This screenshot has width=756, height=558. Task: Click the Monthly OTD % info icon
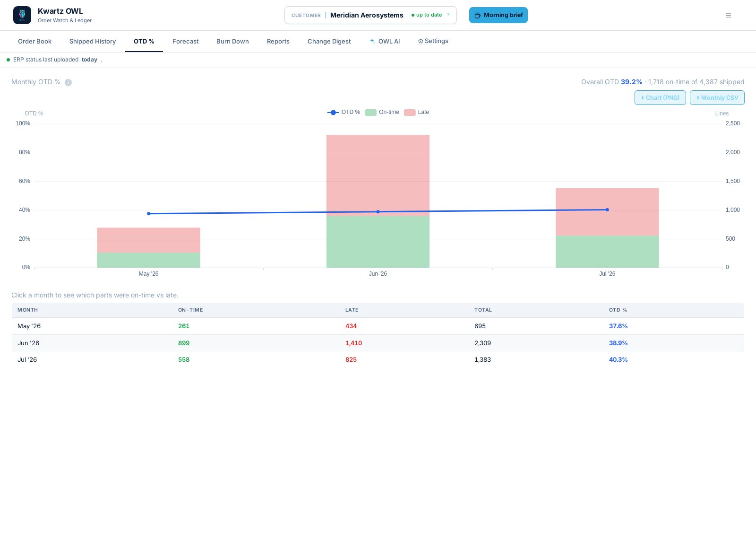(68, 82)
